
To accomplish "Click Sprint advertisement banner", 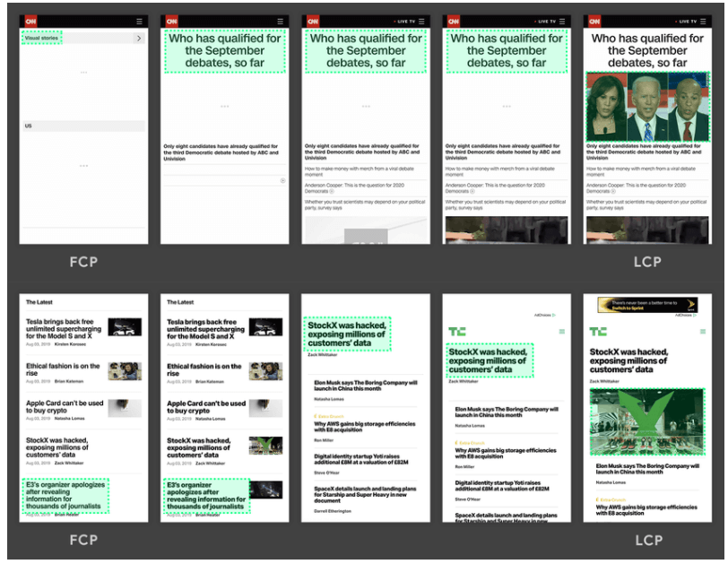I will pyautogui.click(x=647, y=305).
